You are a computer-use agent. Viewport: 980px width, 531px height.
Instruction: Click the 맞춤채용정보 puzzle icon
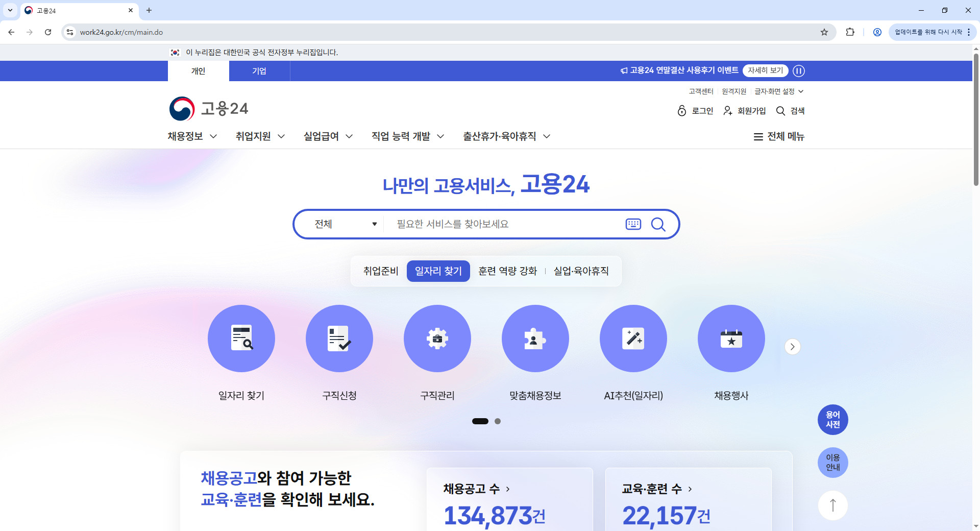535,338
